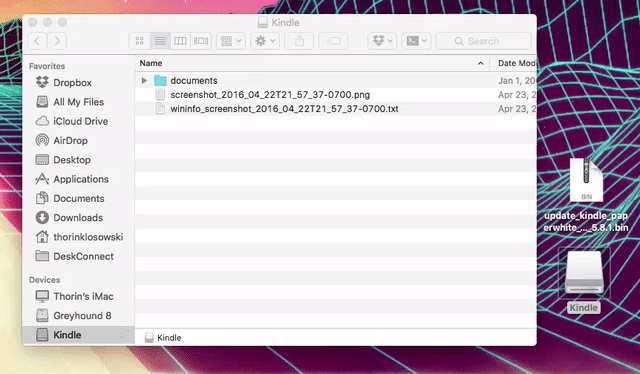
Task: Select the documents folder icon
Action: pos(160,80)
